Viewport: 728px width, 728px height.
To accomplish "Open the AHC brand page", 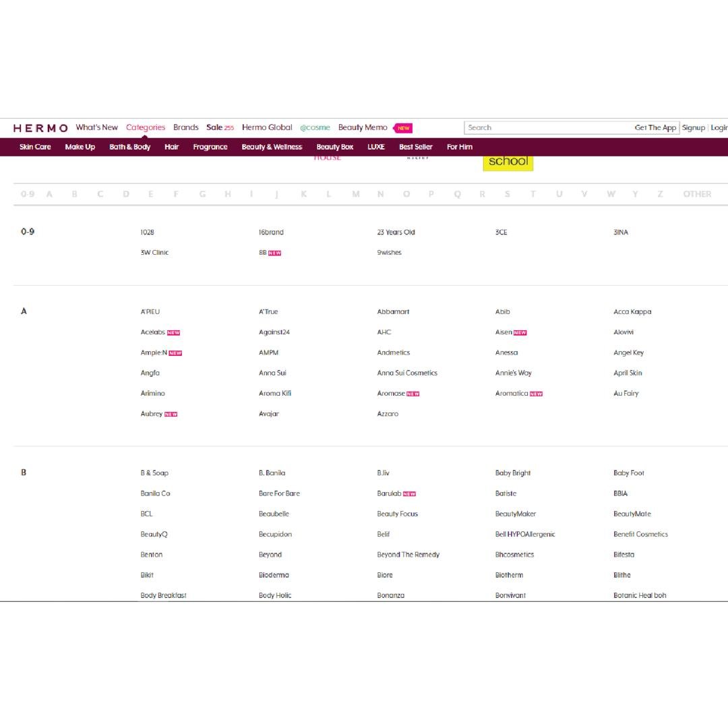I will click(x=384, y=332).
